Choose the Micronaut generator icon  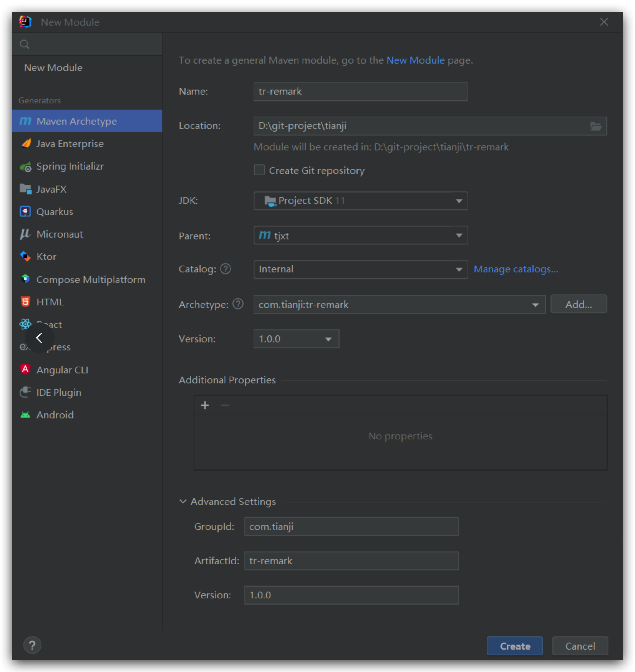(26, 234)
